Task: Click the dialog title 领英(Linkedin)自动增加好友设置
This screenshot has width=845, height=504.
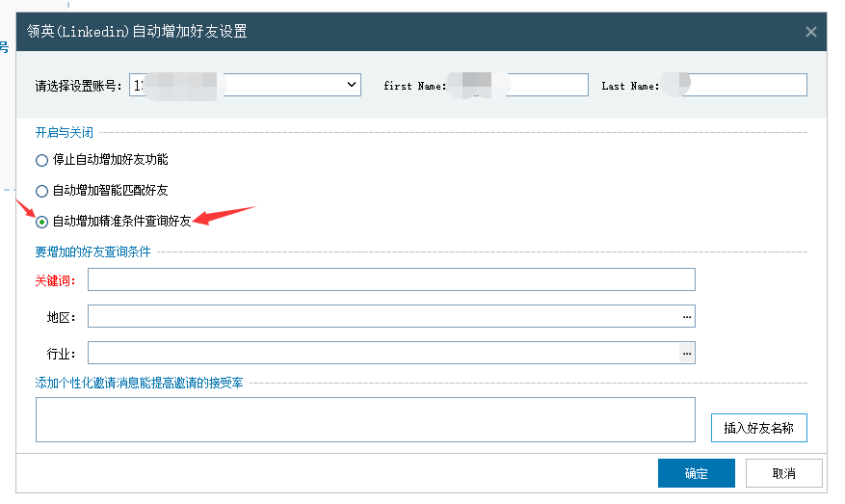Action: [x=137, y=32]
